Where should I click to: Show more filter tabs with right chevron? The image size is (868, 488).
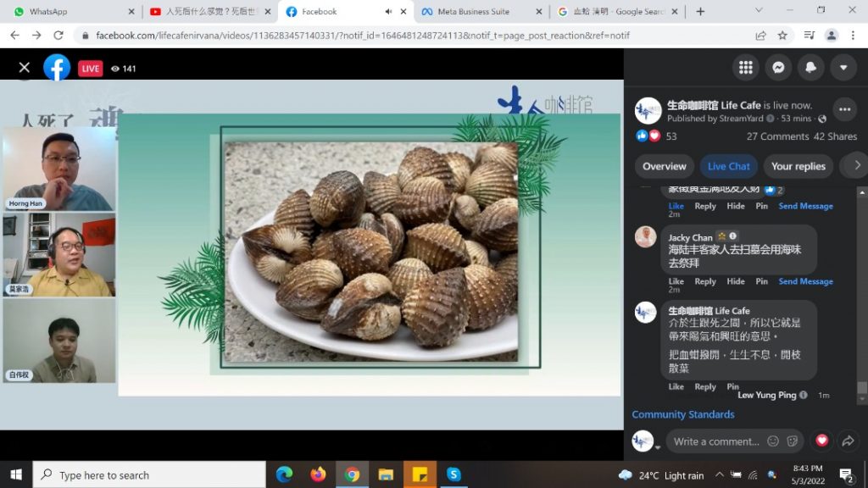tap(857, 166)
